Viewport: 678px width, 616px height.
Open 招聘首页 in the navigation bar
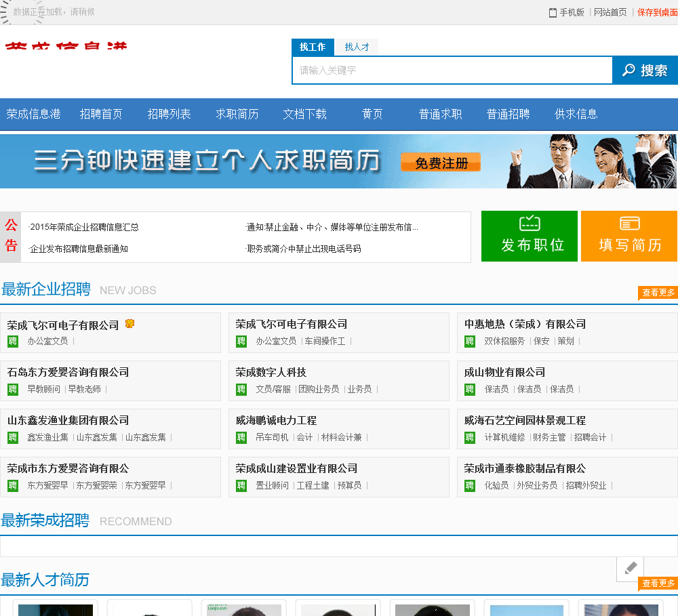(101, 114)
